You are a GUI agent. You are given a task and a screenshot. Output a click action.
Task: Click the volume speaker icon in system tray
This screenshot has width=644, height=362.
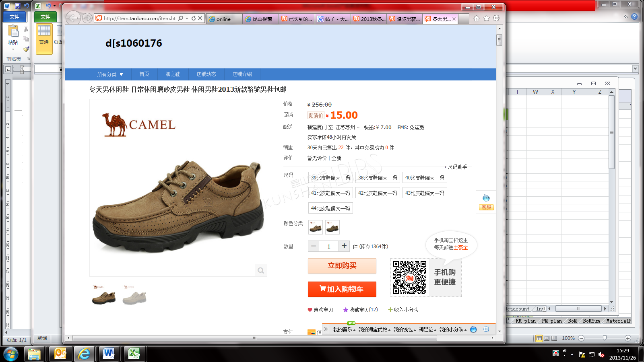[601, 354]
